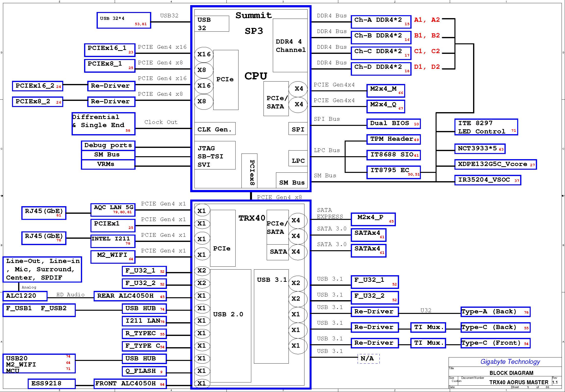Screen dimensions: 565x392
Task: Select the "Ch-B DDR4*2" block
Action: click(381, 37)
